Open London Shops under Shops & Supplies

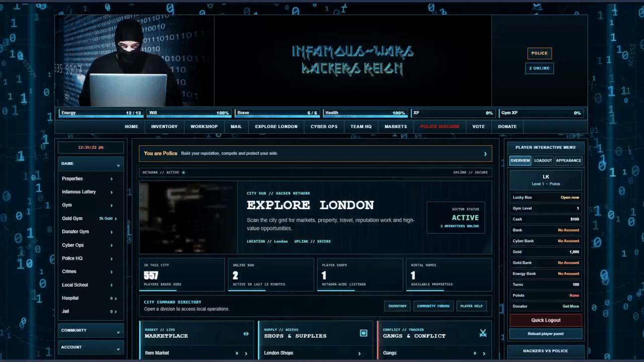(x=316, y=353)
